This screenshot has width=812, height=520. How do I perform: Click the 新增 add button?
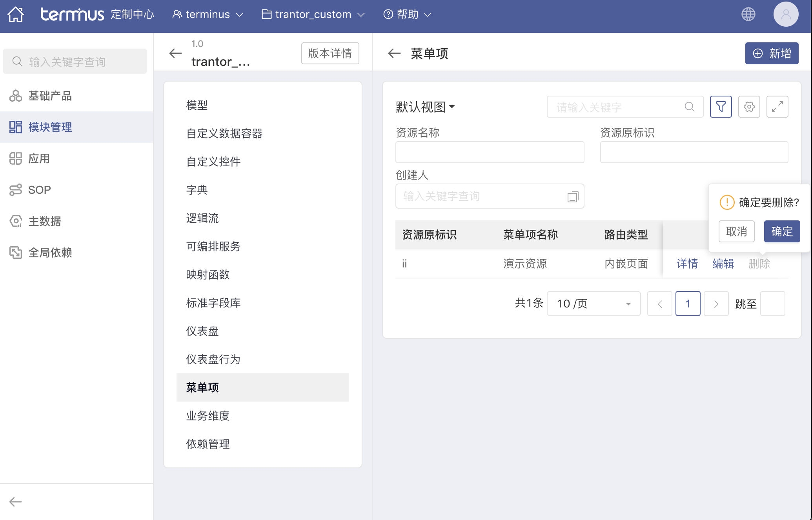pos(772,53)
